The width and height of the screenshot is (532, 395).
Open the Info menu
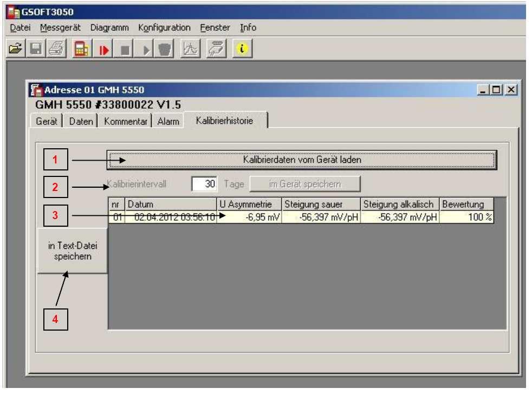pyautogui.click(x=248, y=28)
